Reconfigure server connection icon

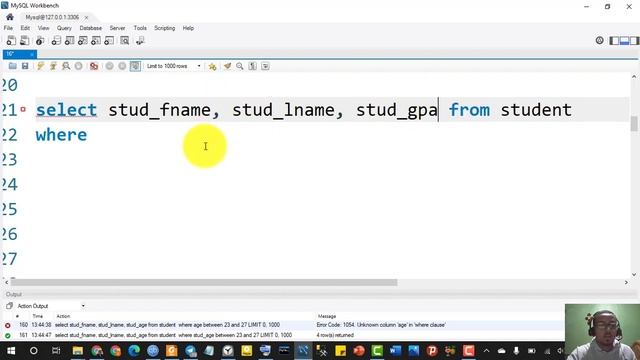[140, 40]
